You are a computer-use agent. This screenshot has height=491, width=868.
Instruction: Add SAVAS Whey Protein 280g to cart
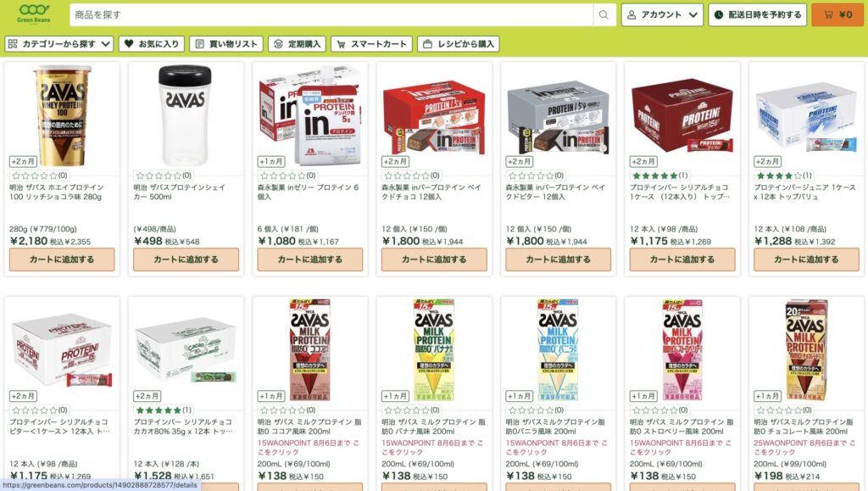(62, 259)
